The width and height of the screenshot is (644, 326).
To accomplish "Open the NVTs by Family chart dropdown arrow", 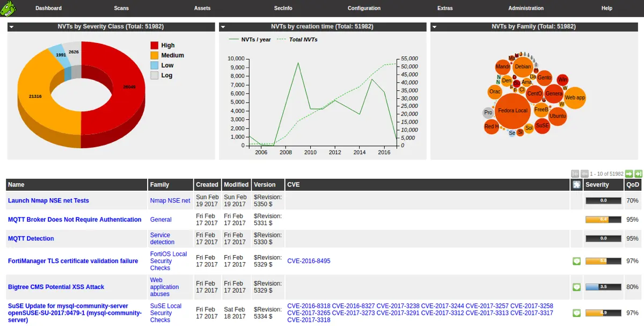I will coord(435,26).
